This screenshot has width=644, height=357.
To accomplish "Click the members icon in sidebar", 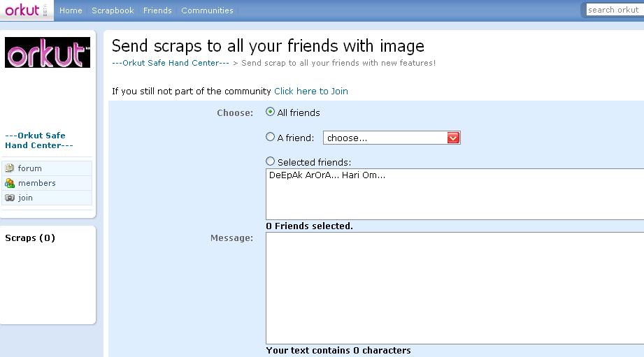I will 10,183.
